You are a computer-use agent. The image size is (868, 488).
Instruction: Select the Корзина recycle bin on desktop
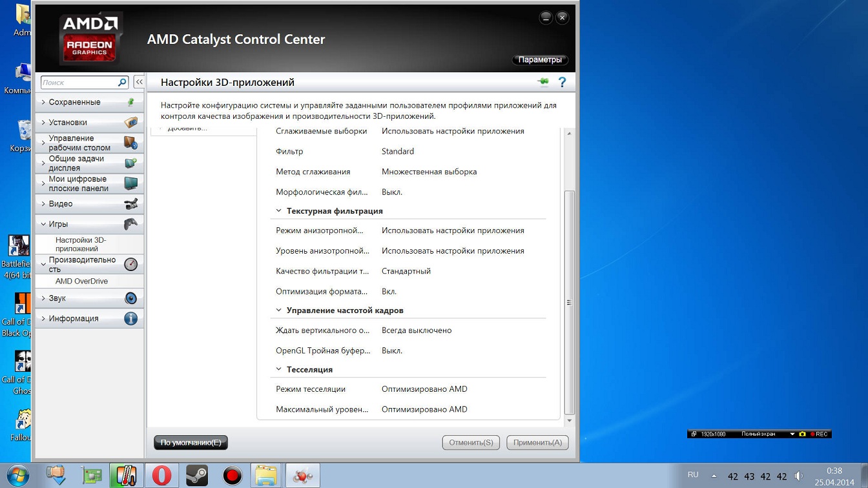click(21, 136)
